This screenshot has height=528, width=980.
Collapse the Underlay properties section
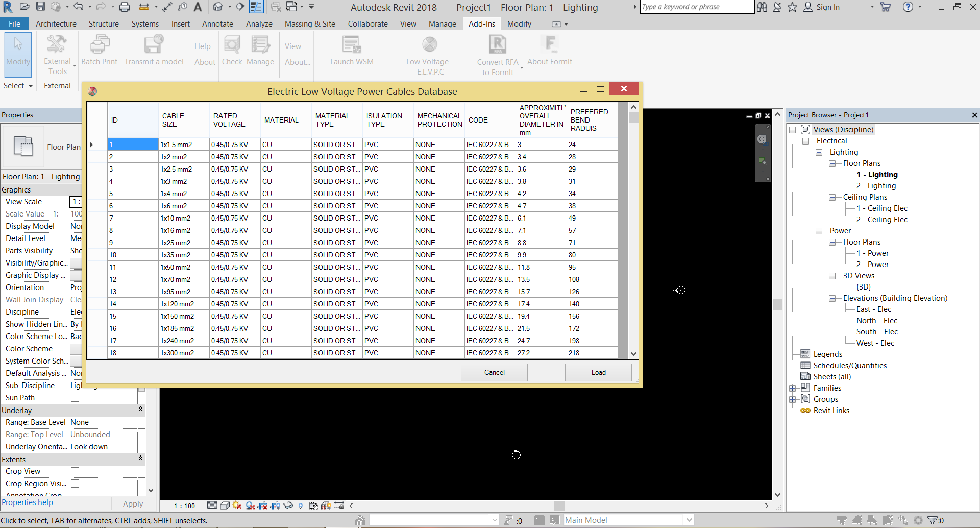[x=140, y=409]
